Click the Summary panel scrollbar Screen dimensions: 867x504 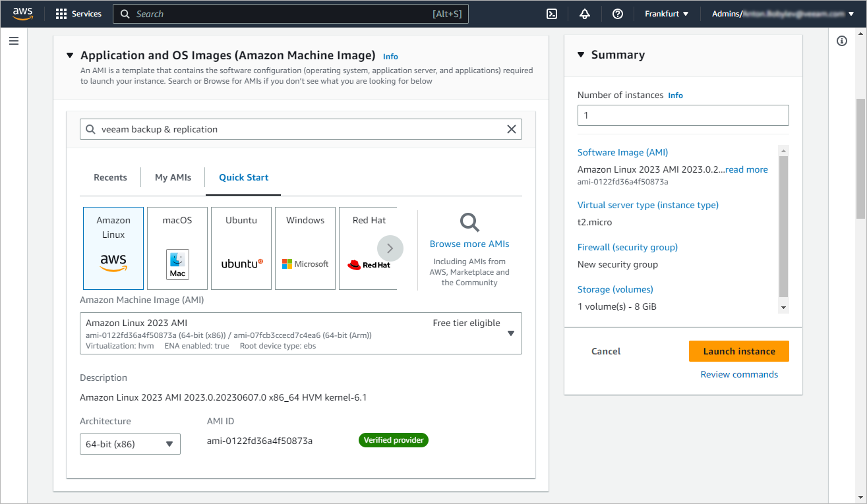pyautogui.click(x=783, y=226)
